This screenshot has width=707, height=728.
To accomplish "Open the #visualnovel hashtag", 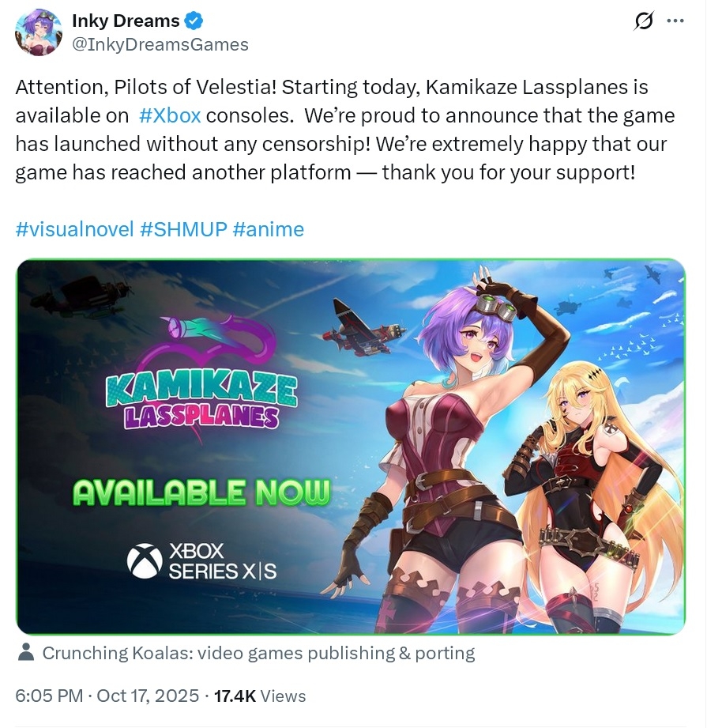I will (x=75, y=229).
